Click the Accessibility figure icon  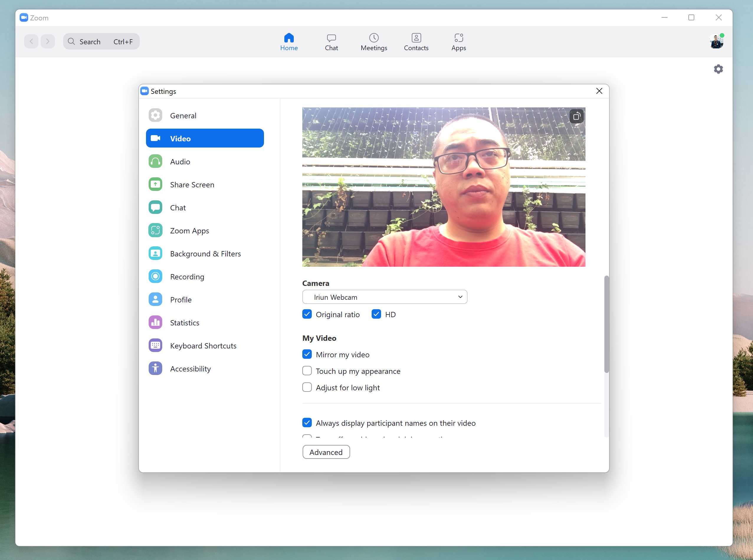click(155, 369)
